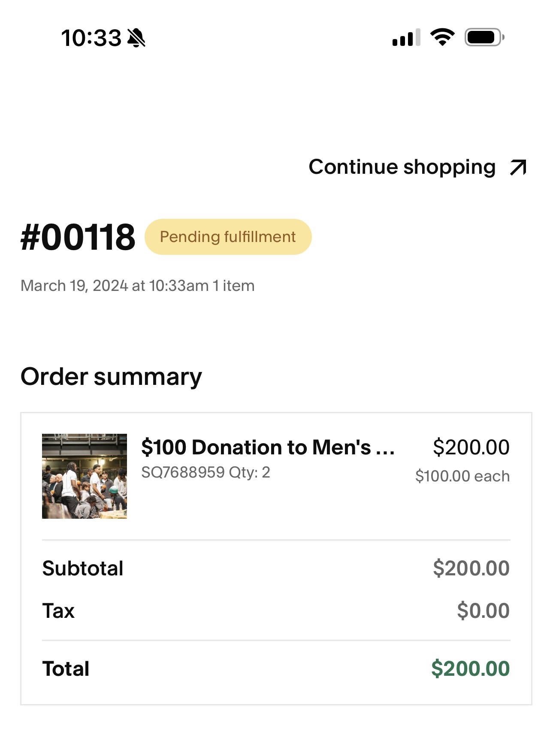
Task: Tap the 10:33 clock in status bar
Action: coord(91,38)
